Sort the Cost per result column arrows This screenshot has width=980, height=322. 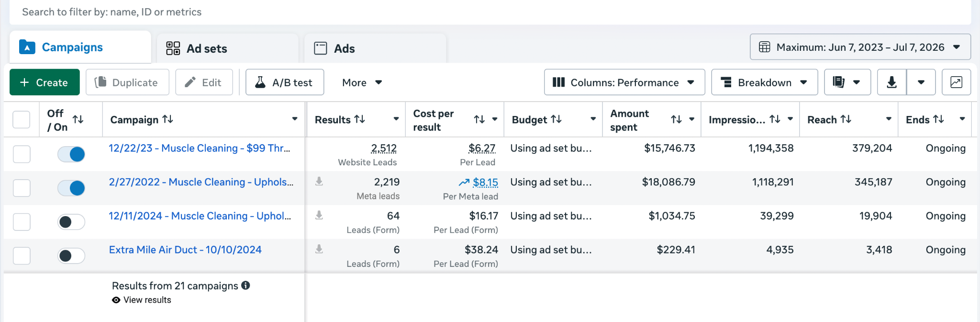click(x=479, y=119)
